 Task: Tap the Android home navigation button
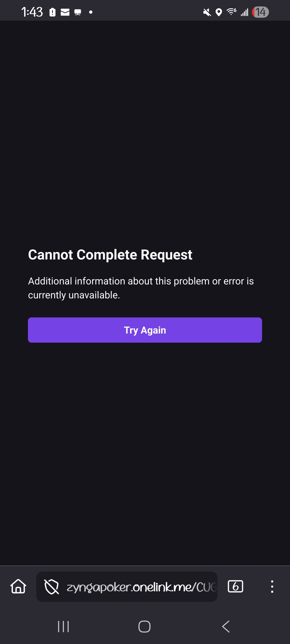pos(144,627)
